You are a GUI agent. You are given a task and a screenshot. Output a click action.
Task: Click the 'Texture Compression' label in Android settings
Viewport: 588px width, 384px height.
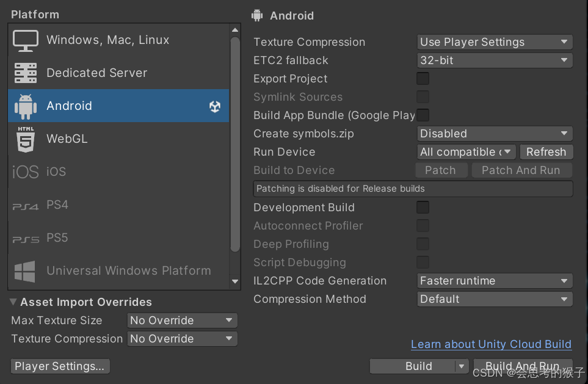click(x=309, y=42)
